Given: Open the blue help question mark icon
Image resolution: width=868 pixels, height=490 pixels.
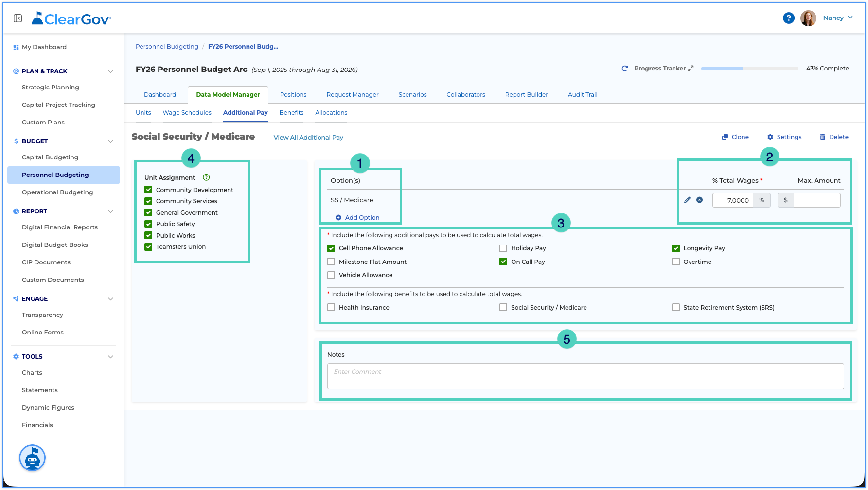Looking at the screenshot, I should (788, 18).
